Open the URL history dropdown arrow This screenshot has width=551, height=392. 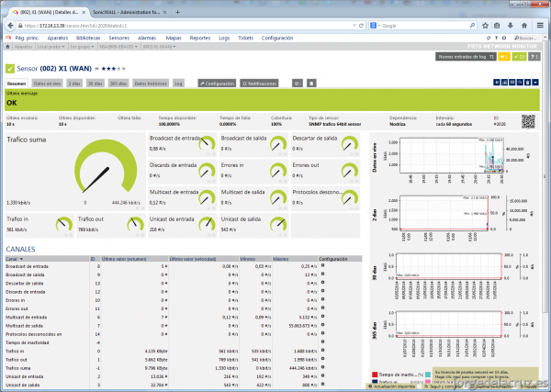click(354, 26)
